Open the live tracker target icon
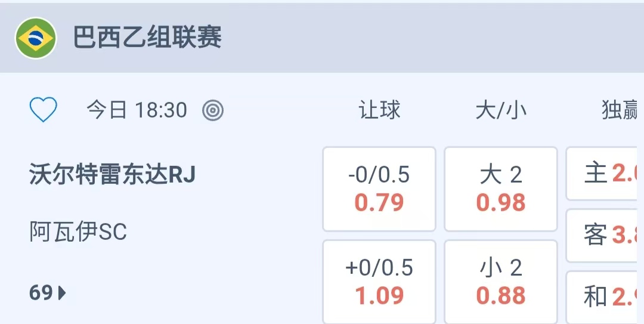 click(x=213, y=110)
